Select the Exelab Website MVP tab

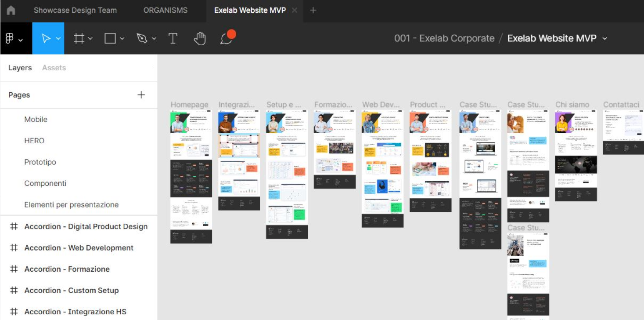(250, 11)
